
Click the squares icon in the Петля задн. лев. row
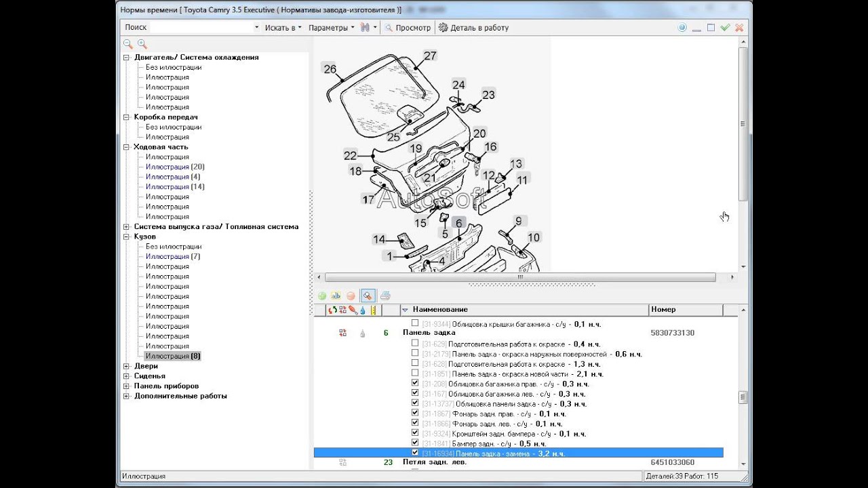342,462
